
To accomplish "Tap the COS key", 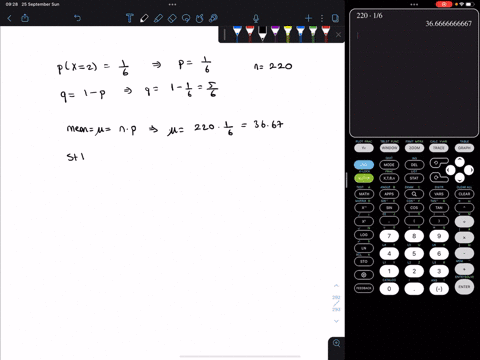I will point(414,208).
